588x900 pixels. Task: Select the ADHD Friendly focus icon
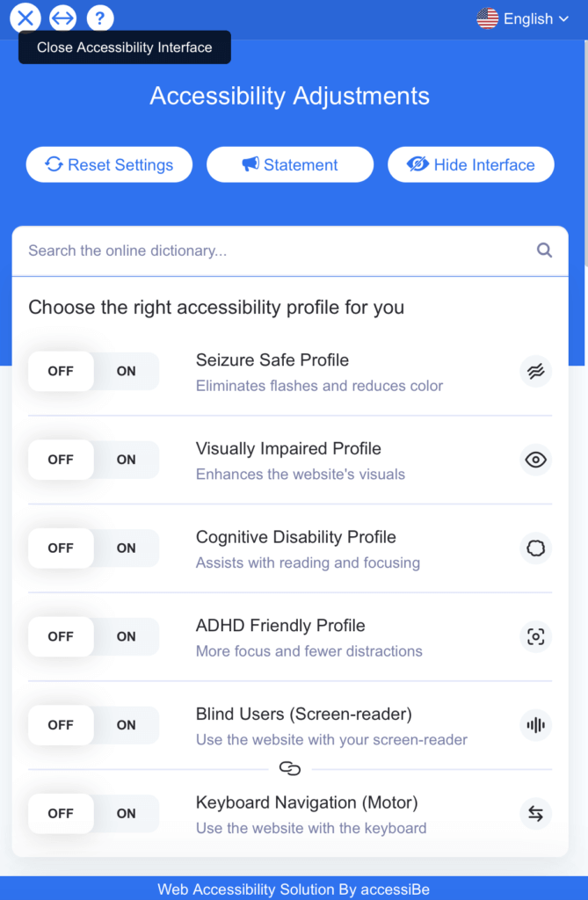(535, 636)
